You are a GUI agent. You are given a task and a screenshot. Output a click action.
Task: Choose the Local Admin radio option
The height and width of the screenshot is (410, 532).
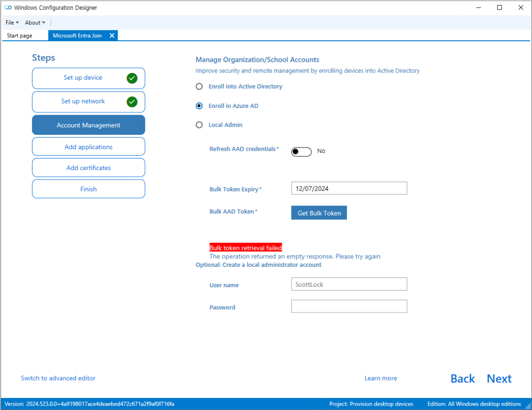[199, 125]
